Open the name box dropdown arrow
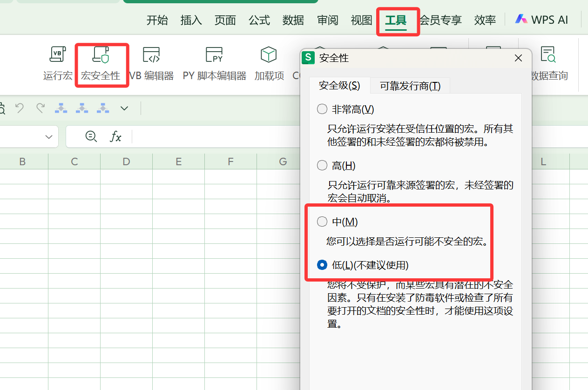The image size is (588, 390). (49, 137)
